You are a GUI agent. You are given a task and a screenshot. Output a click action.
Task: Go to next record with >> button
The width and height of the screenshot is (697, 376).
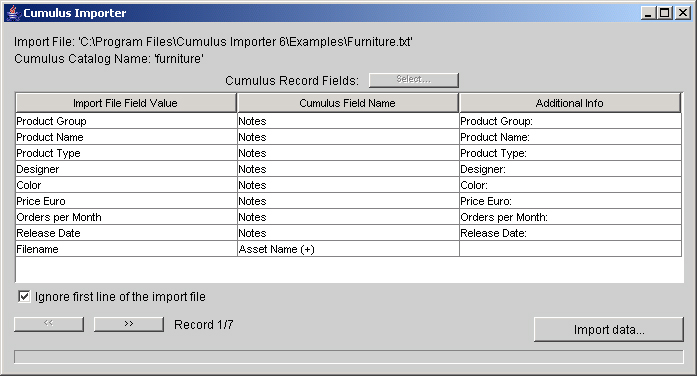(129, 324)
